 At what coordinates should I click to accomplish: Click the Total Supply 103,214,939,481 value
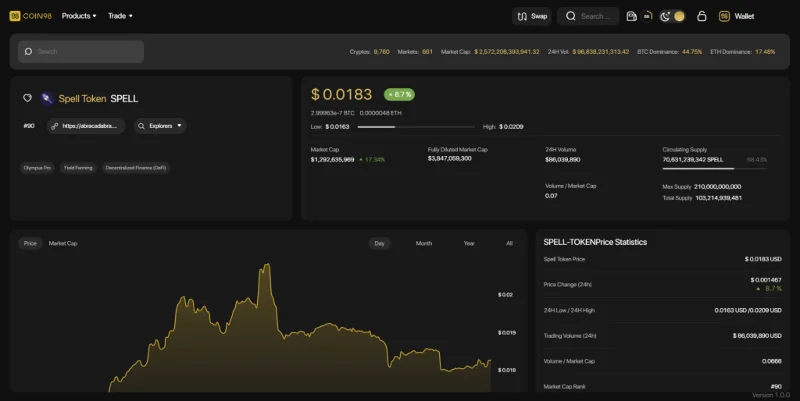pyautogui.click(x=718, y=198)
